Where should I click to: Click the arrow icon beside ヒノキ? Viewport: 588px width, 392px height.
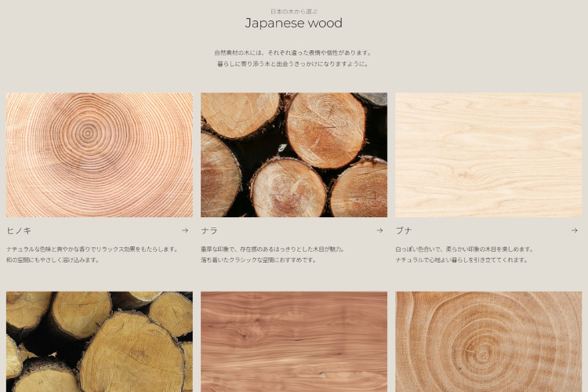pyautogui.click(x=185, y=230)
